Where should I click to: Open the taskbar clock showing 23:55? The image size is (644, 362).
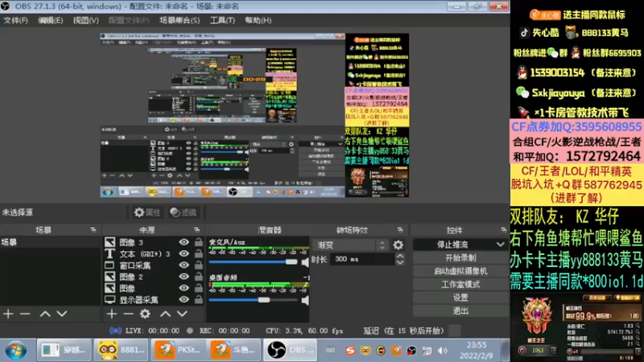pos(477,350)
